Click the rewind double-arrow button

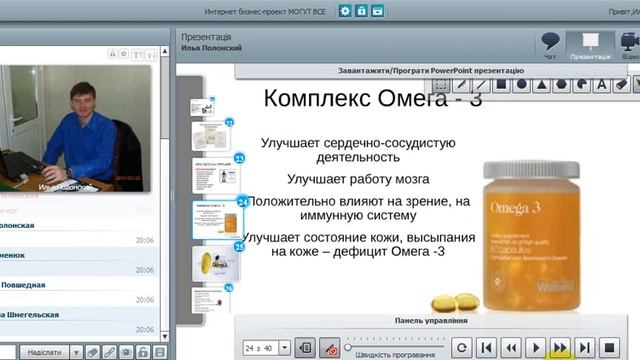tap(511, 348)
